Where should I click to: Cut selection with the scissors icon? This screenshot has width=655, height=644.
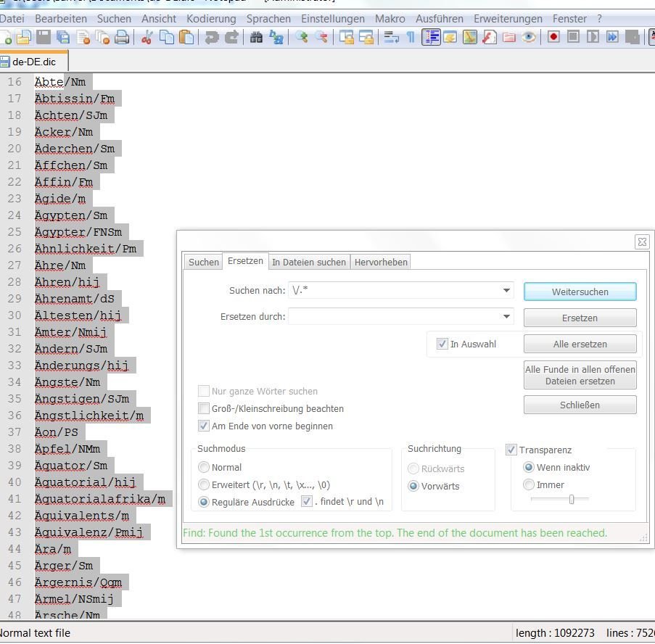[x=147, y=38]
